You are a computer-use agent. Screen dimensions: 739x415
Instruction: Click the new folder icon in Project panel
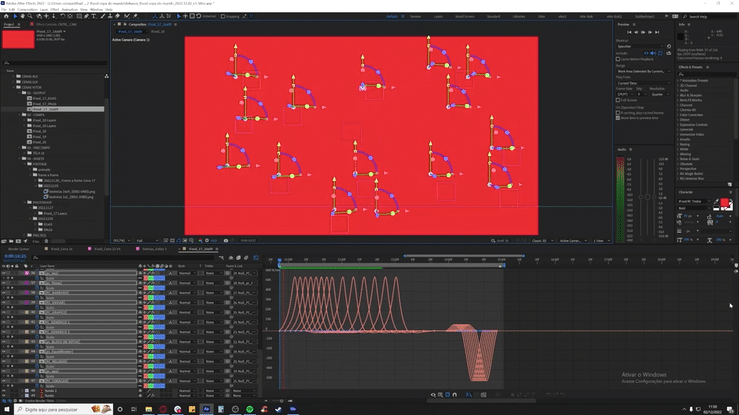(x=11, y=241)
